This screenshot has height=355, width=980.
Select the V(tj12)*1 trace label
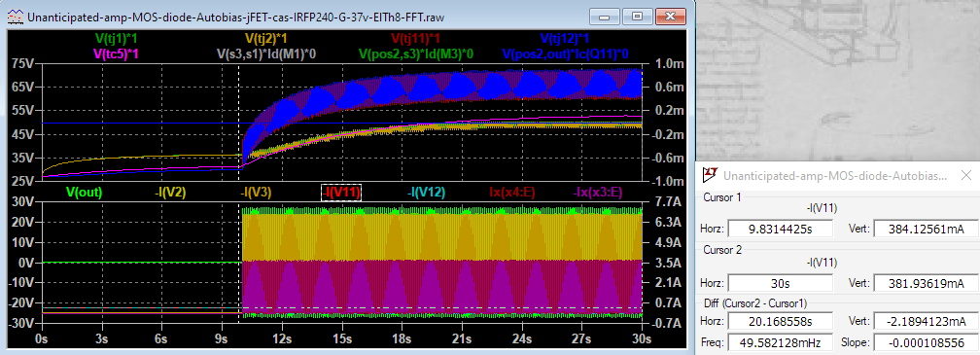[566, 39]
